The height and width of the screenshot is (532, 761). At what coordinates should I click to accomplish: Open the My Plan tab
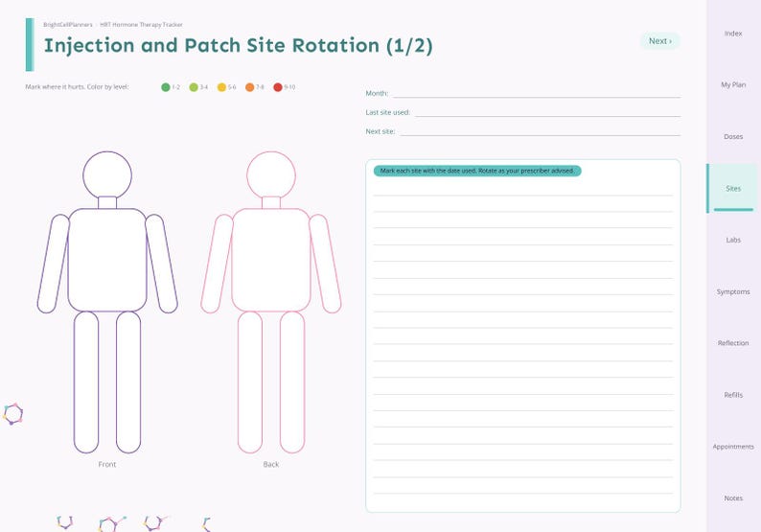(733, 85)
